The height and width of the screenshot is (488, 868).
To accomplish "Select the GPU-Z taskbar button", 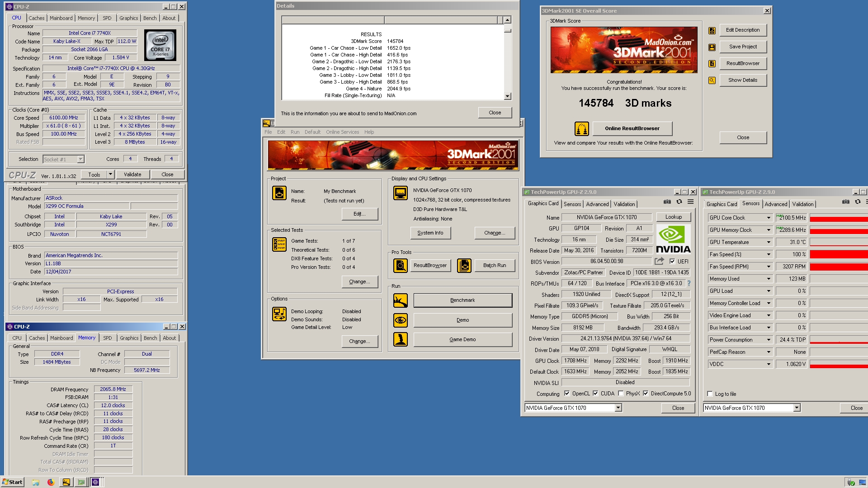I will tap(81, 482).
